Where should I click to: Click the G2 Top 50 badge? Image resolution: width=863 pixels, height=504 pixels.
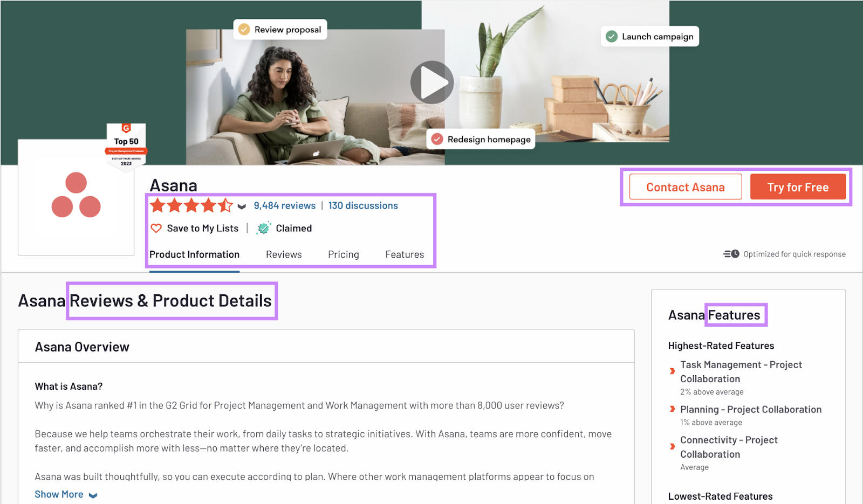pyautogui.click(x=126, y=147)
